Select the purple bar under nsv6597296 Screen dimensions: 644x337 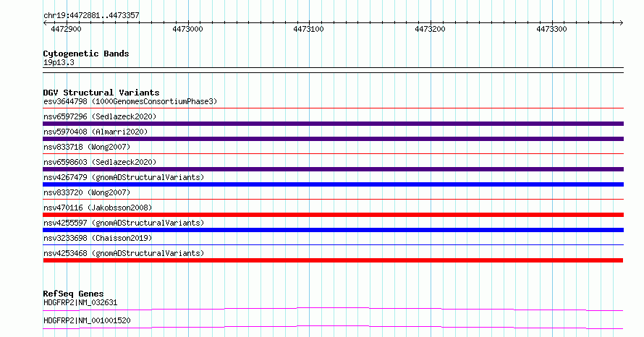(x=333, y=124)
